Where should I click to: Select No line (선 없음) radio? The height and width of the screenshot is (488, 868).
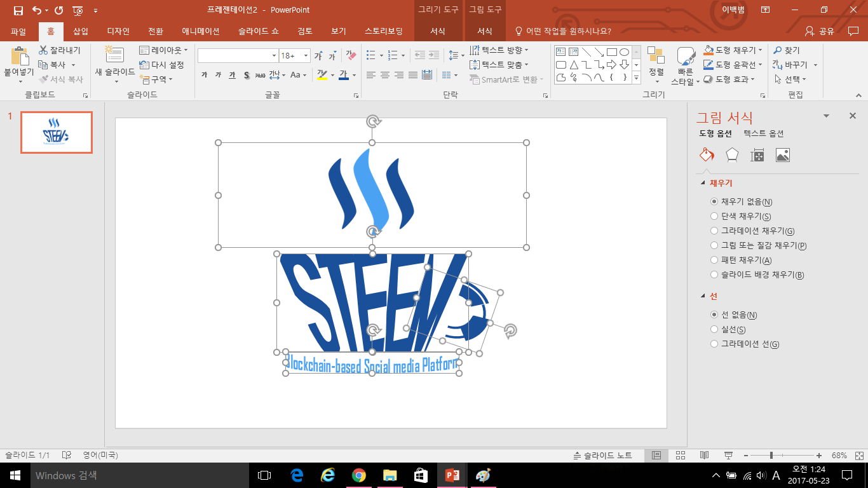714,315
